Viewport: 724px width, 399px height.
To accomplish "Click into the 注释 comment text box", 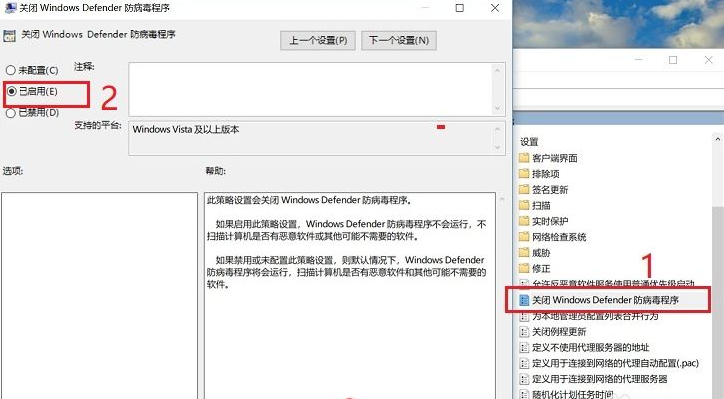I will [310, 89].
